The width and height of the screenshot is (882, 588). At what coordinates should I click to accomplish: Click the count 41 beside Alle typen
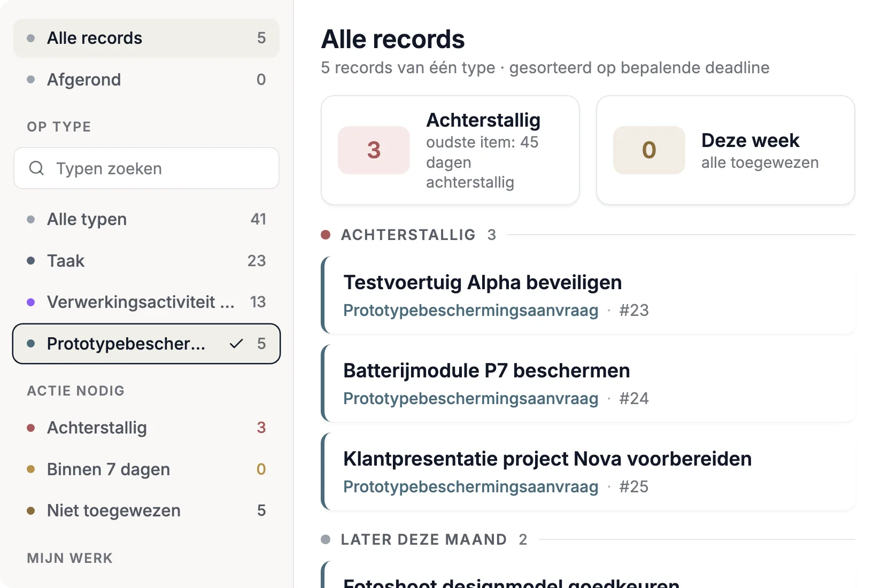click(x=258, y=219)
